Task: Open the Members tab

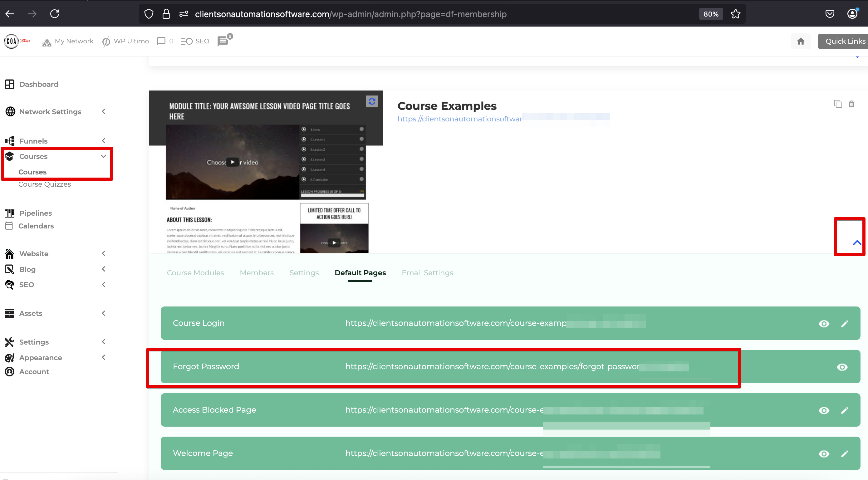Action: pyautogui.click(x=257, y=273)
